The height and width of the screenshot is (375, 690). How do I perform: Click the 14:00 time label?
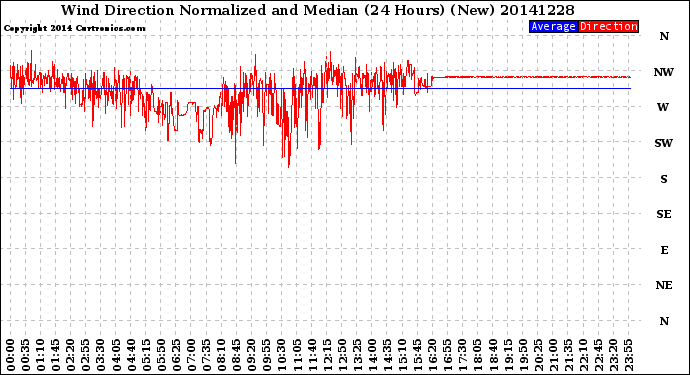(x=373, y=355)
